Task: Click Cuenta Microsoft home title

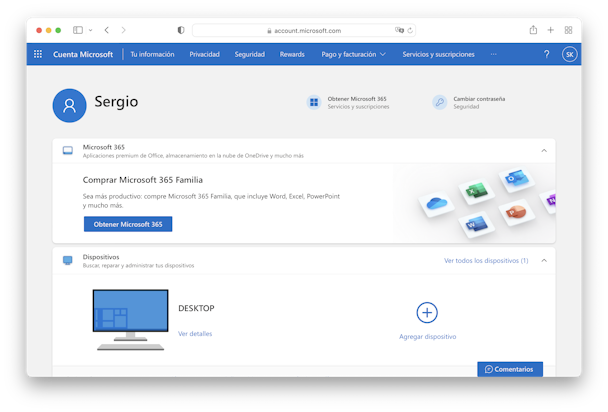Action: (83, 54)
